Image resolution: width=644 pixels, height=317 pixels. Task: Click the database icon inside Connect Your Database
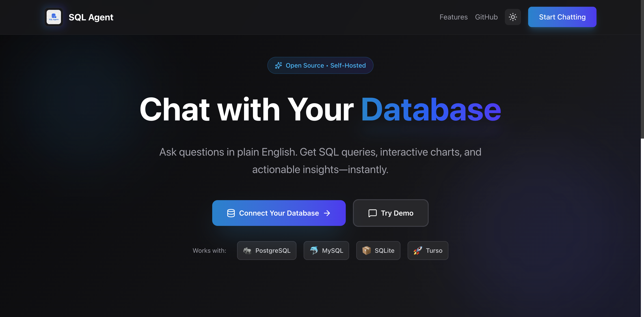(231, 213)
